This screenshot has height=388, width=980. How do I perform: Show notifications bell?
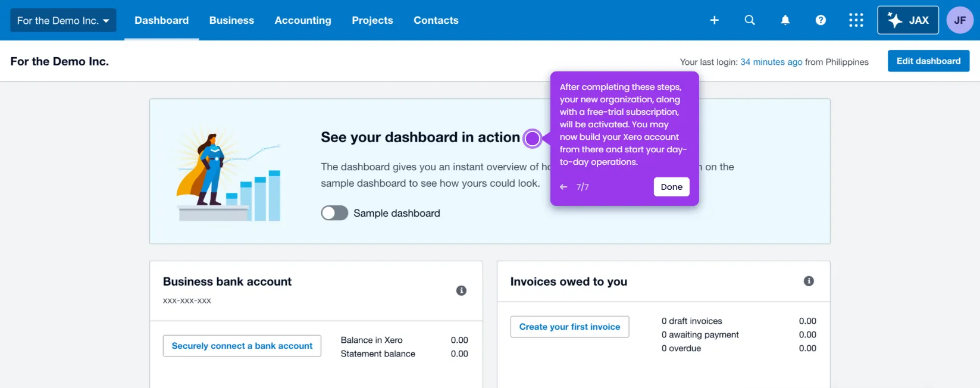pyautogui.click(x=785, y=20)
